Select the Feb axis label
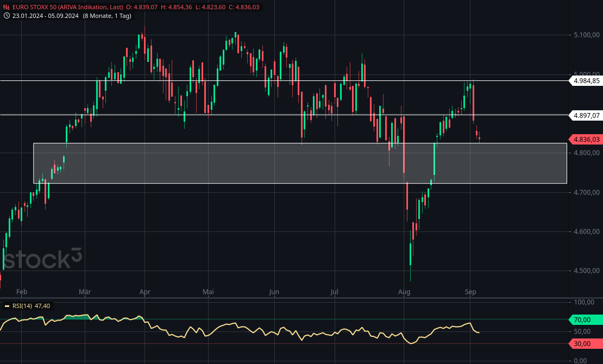Image resolution: width=603 pixels, height=364 pixels. [22, 292]
